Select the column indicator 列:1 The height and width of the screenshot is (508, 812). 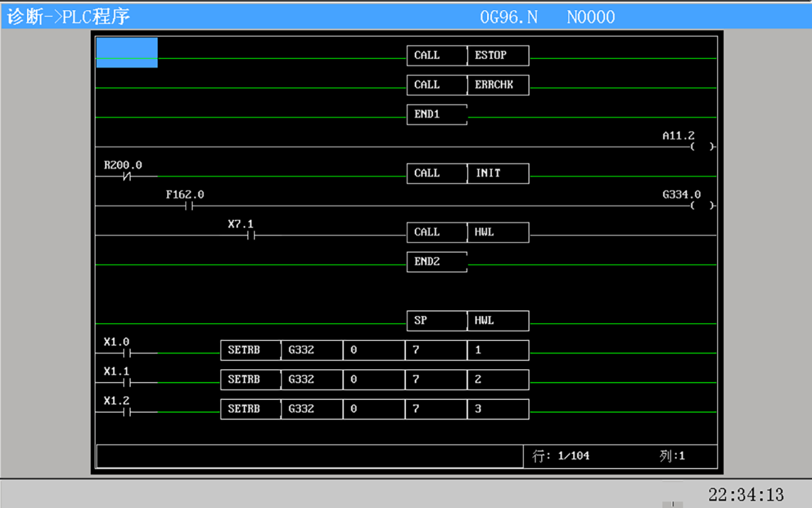coord(672,456)
